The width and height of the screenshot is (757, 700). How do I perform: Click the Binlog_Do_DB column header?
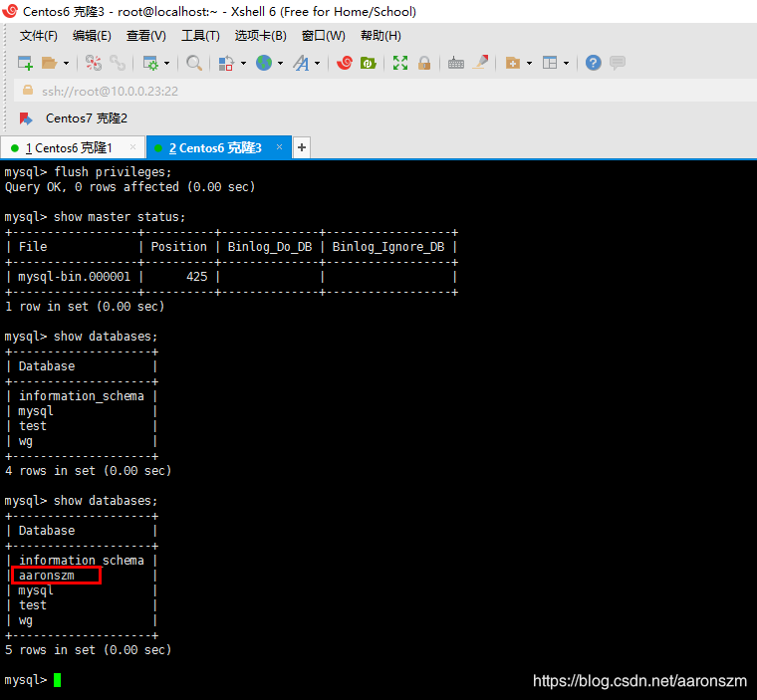[270, 247]
